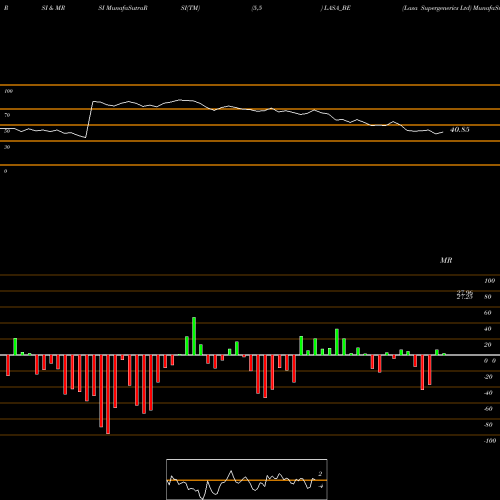Image resolution: width=500 pixels, height=500 pixels.
Task: Click the RSI value label 40.85
Action: [x=460, y=130]
